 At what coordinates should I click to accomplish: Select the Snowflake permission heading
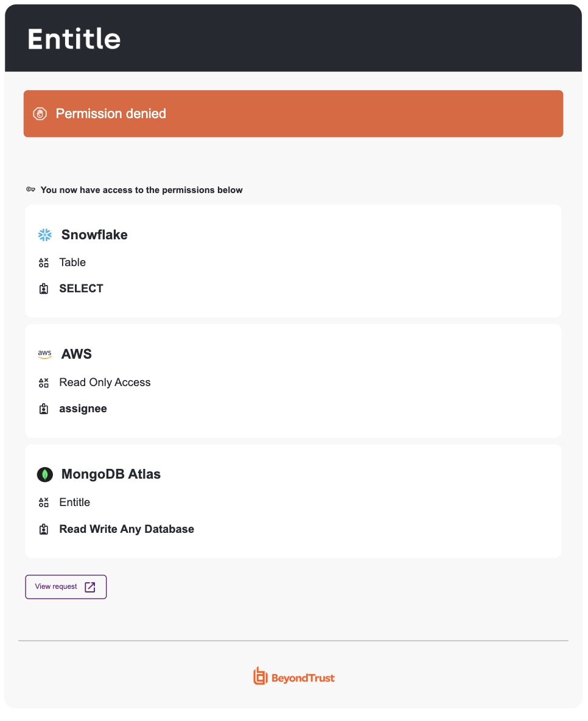click(94, 235)
